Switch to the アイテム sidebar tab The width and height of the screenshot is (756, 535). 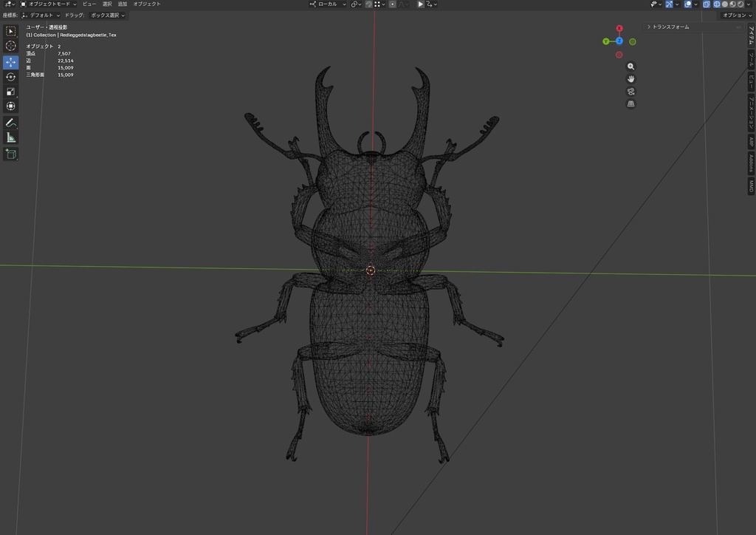point(751,35)
